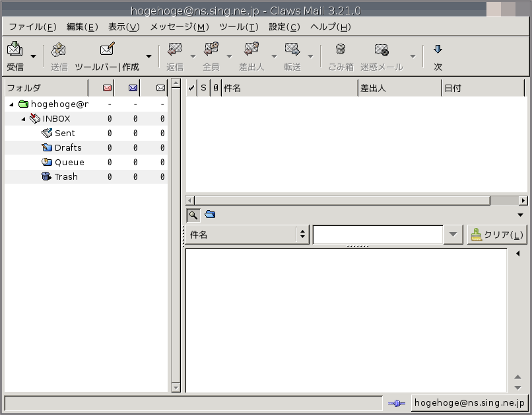The image size is (532, 415).
Task: Click the blue unread-messages column header icon
Action: [x=133, y=88]
